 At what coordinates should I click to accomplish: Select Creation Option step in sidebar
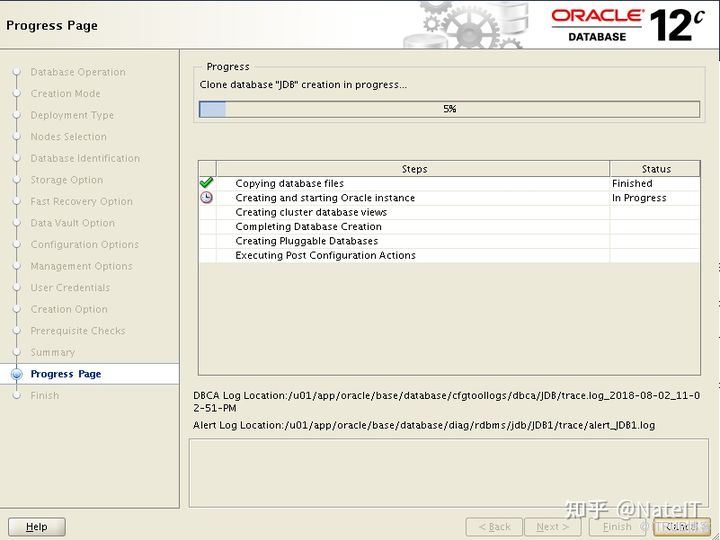(69, 309)
